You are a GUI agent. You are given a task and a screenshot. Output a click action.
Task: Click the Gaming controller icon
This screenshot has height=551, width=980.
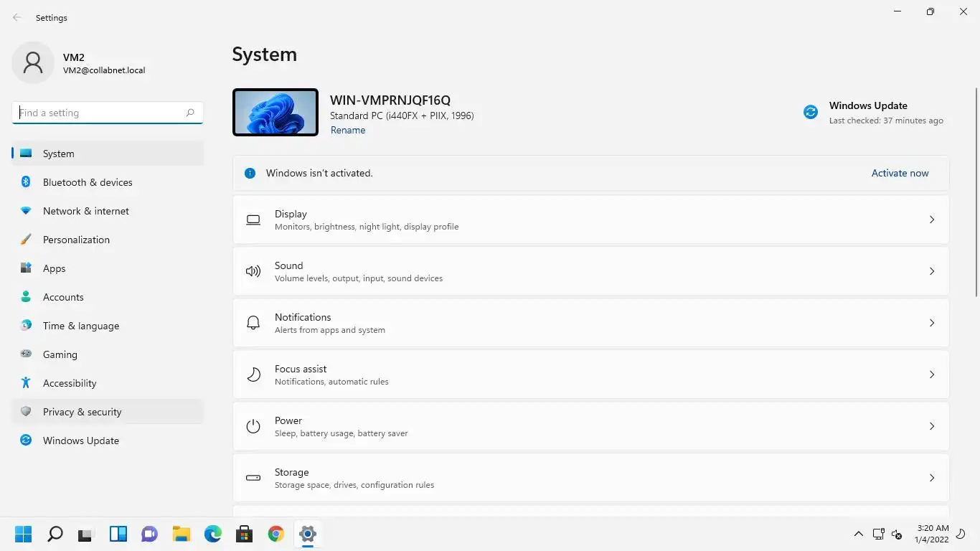click(x=26, y=354)
